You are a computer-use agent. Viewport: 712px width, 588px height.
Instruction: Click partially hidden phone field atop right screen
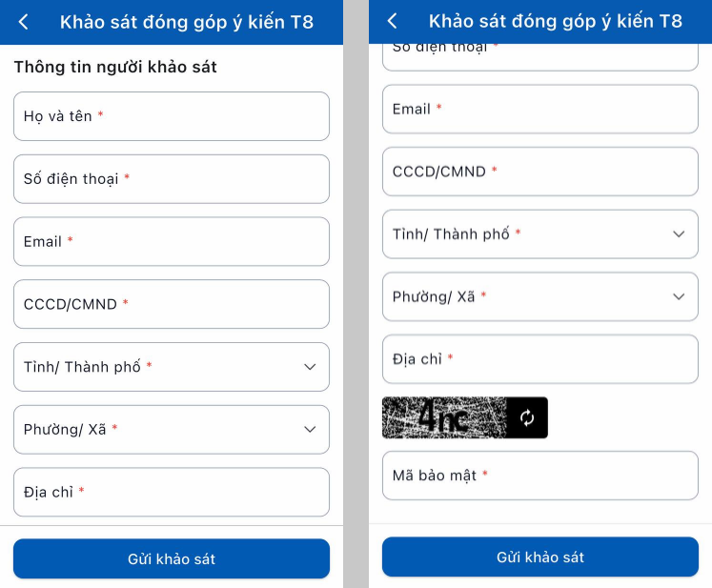(539, 55)
